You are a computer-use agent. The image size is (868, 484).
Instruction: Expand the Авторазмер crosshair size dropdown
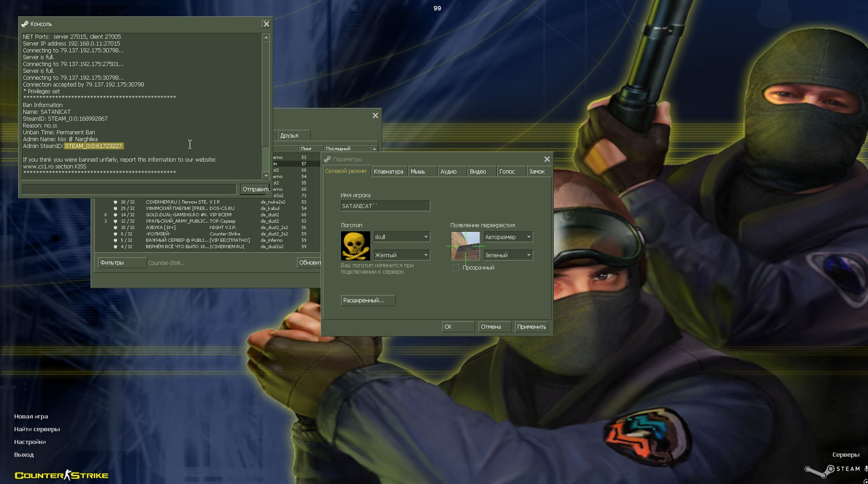click(x=528, y=237)
